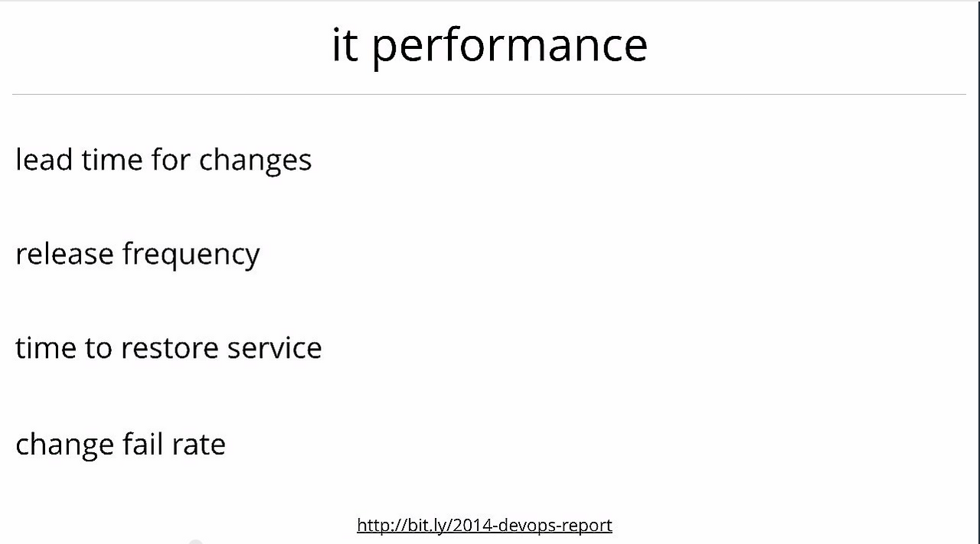Screen dimensions: 980x544
Task: Click the word 'restore' in third bullet
Action: coord(169,348)
